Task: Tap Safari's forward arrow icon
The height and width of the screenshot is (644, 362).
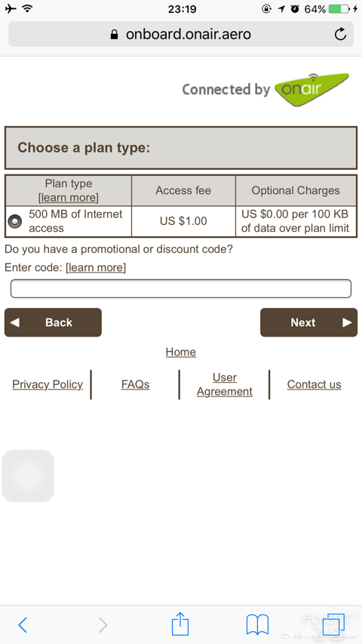Action: 103,624
